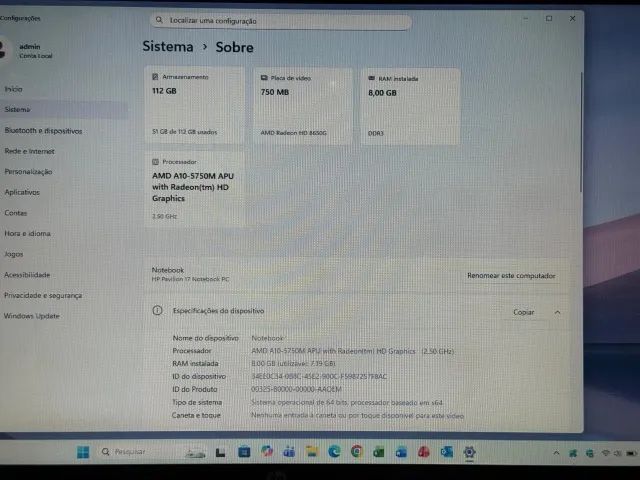
Task: Click the Nome do dispositivo label
Action: (x=205, y=338)
